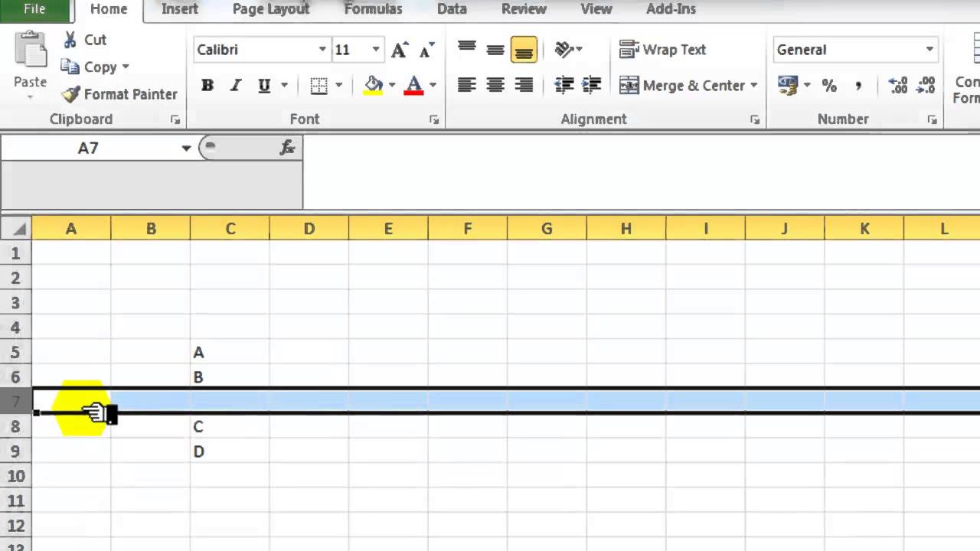Open the font name Calibri dropdown
Image resolution: width=980 pixels, height=551 pixels.
(322, 50)
